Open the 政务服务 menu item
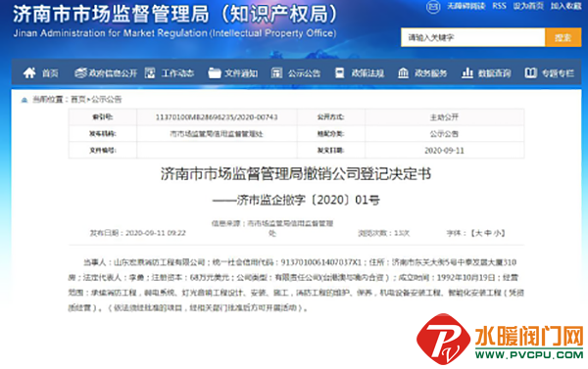Screen dimensions: 588x369 pos(430,73)
